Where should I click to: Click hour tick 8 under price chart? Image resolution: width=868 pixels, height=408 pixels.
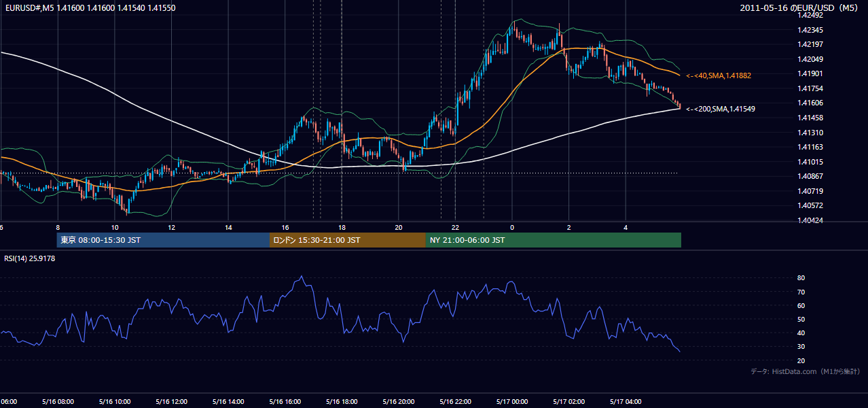[58, 228]
